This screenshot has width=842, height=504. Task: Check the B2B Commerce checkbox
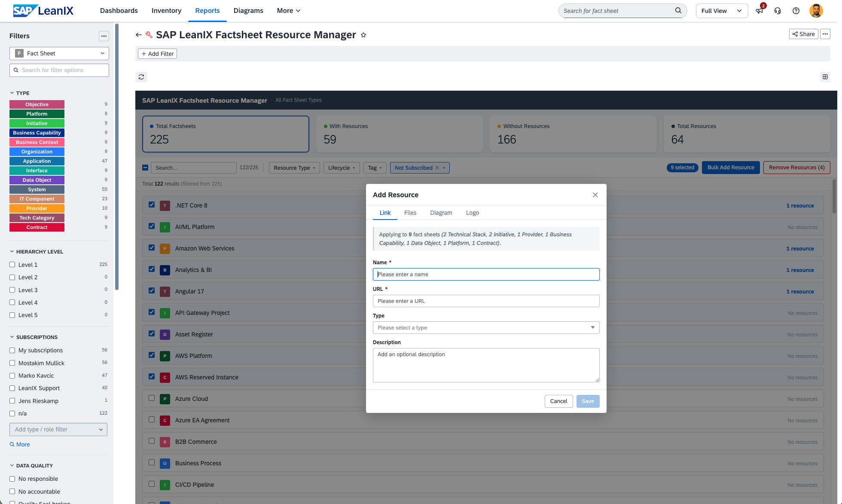(x=152, y=441)
